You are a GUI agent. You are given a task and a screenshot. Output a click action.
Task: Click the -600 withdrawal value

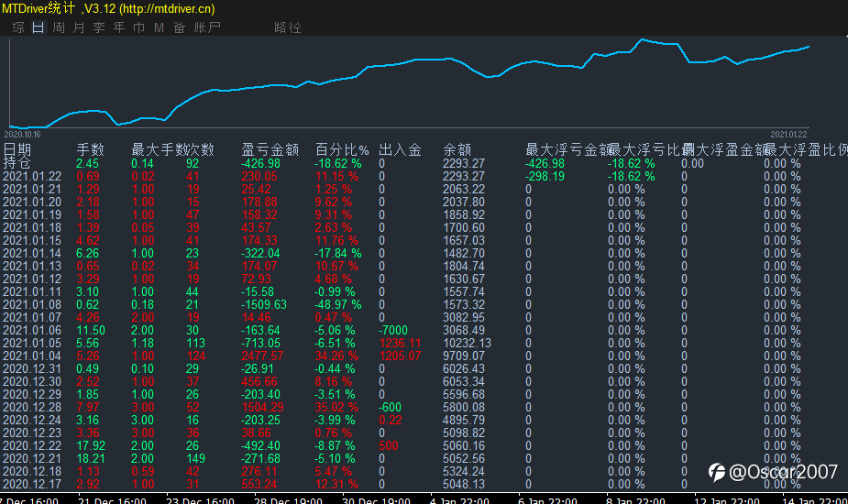(x=390, y=407)
